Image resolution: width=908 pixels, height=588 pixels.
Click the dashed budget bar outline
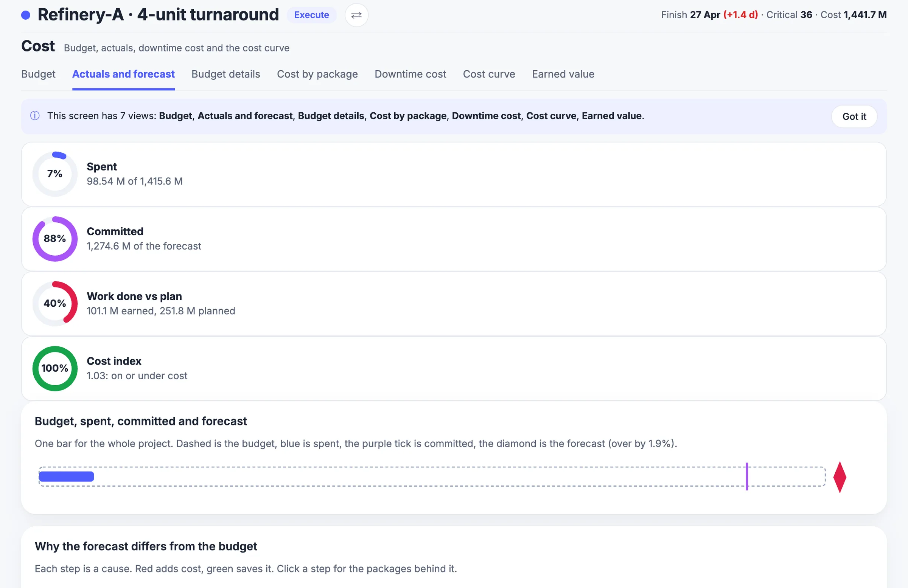click(432, 476)
